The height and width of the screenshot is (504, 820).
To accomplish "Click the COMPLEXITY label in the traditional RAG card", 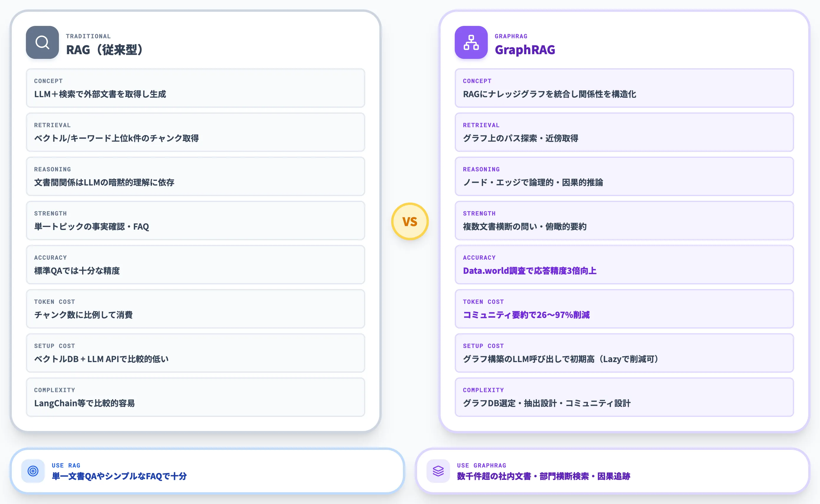I will pyautogui.click(x=54, y=390).
